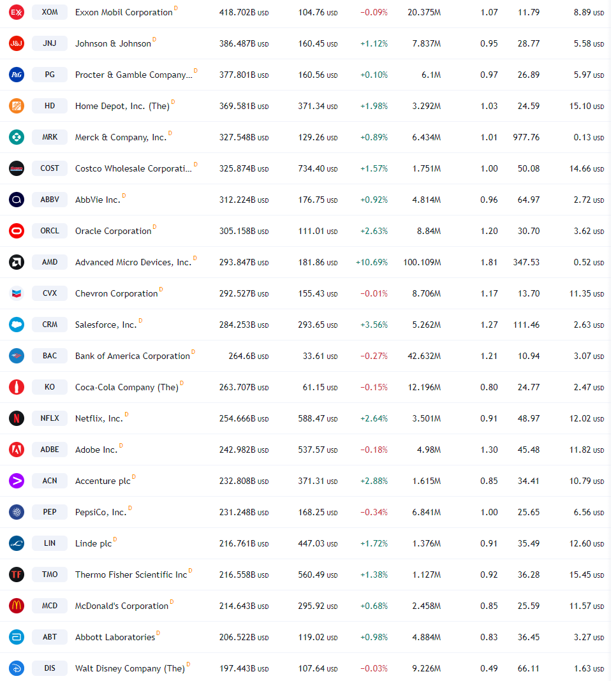Click change value +3.56%

point(374,325)
